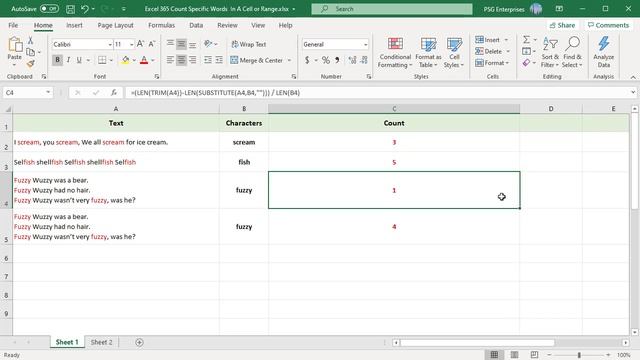
Task: Click the Increase Decimal icon
Action: [352, 60]
